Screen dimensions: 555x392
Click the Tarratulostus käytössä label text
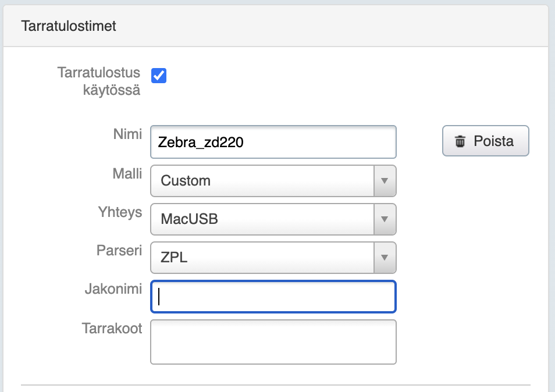(x=99, y=81)
